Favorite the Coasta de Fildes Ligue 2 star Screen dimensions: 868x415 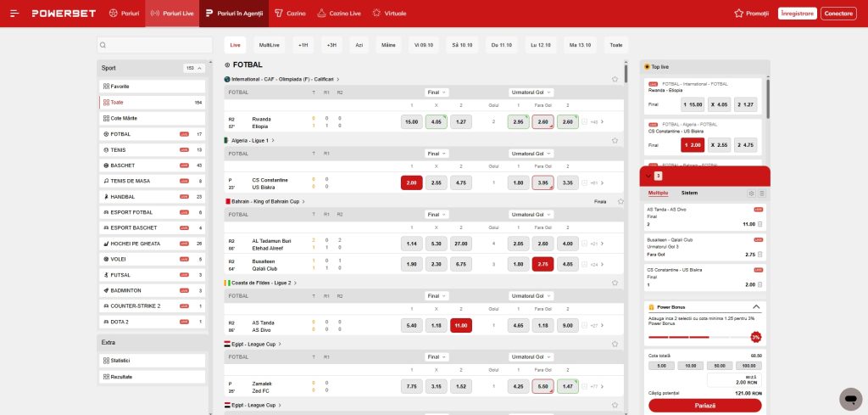click(x=615, y=283)
